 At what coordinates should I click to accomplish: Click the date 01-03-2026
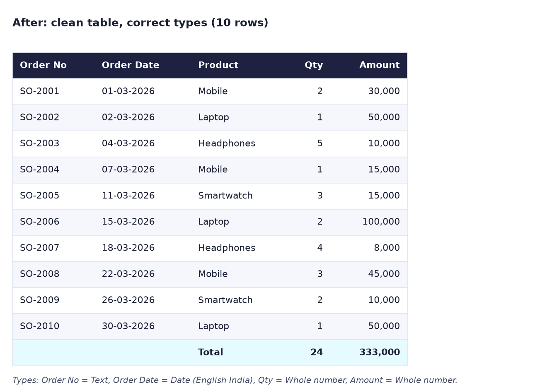[128, 92]
